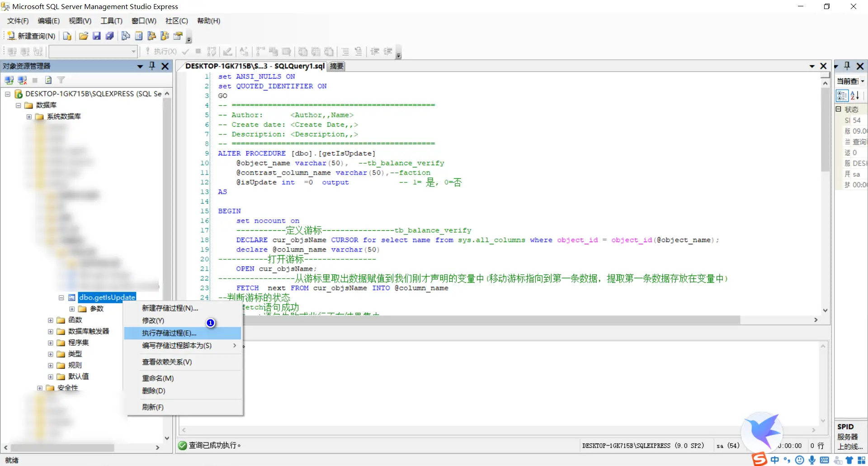Click the Connect icon in Object Explorer
This screenshot has height=466, width=868.
[9, 80]
